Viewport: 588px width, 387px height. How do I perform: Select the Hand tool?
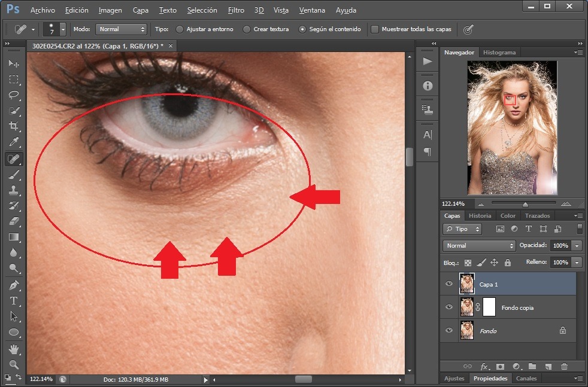tap(13, 349)
